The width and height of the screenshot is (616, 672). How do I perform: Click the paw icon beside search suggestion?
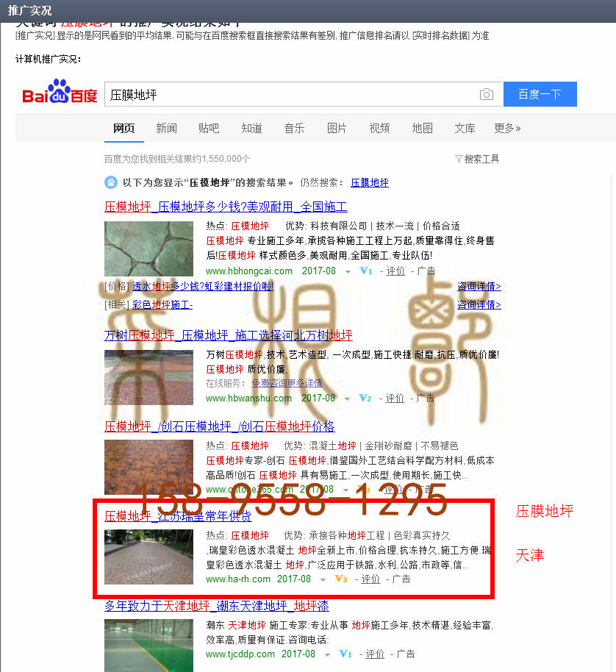tap(110, 182)
